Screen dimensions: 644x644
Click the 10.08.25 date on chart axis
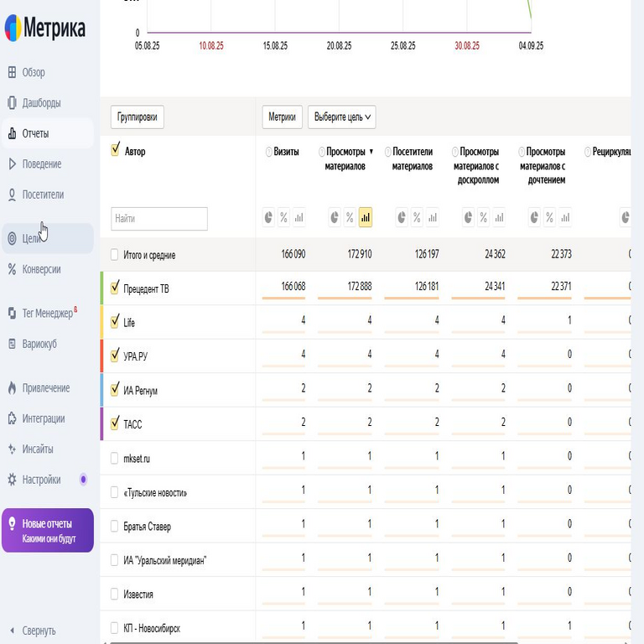click(211, 45)
